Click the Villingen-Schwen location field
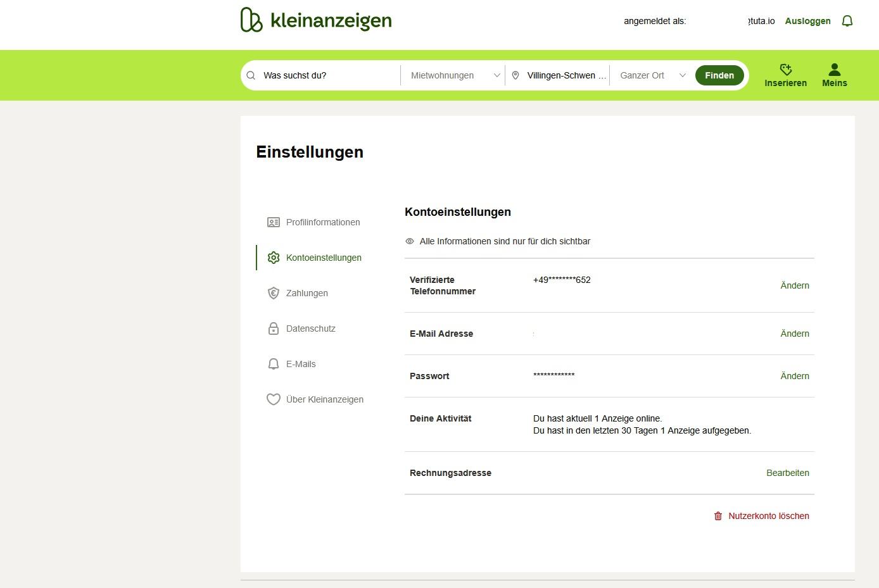879x588 pixels. [x=557, y=75]
